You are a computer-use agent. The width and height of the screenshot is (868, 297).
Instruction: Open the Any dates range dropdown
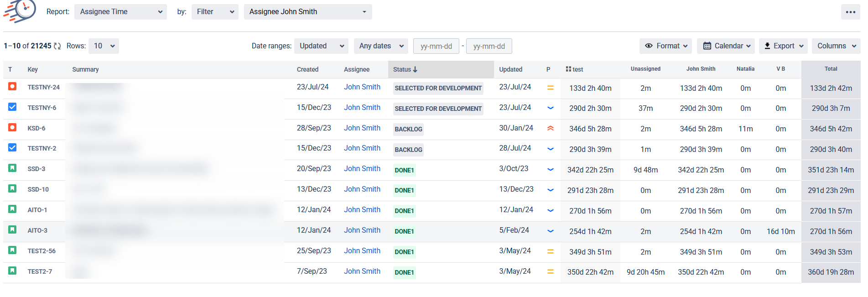(380, 46)
